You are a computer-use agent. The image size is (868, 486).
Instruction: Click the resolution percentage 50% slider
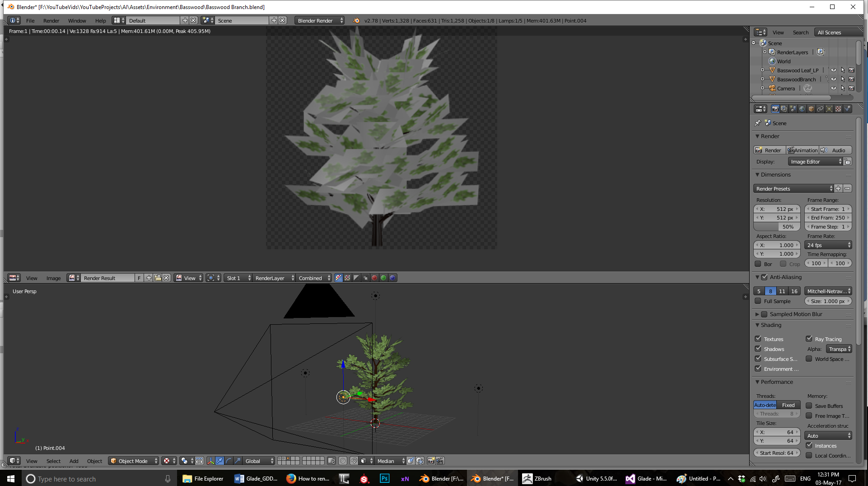[x=777, y=226]
